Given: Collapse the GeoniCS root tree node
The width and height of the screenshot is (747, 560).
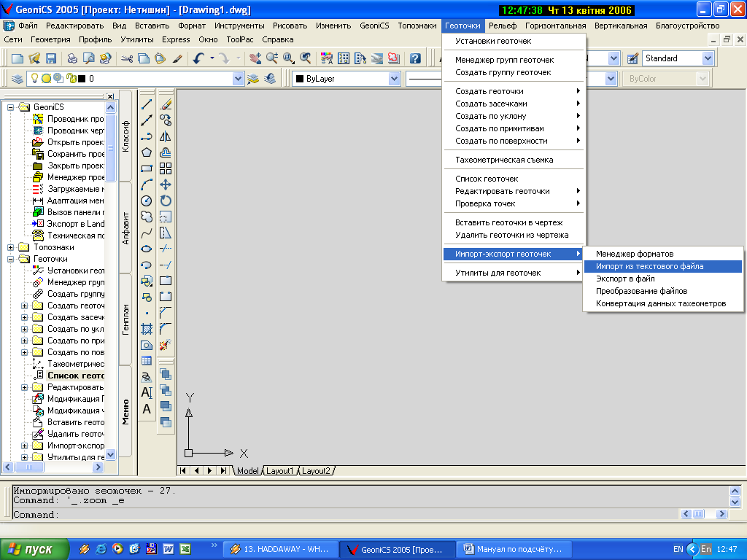Looking at the screenshot, I should [10, 107].
